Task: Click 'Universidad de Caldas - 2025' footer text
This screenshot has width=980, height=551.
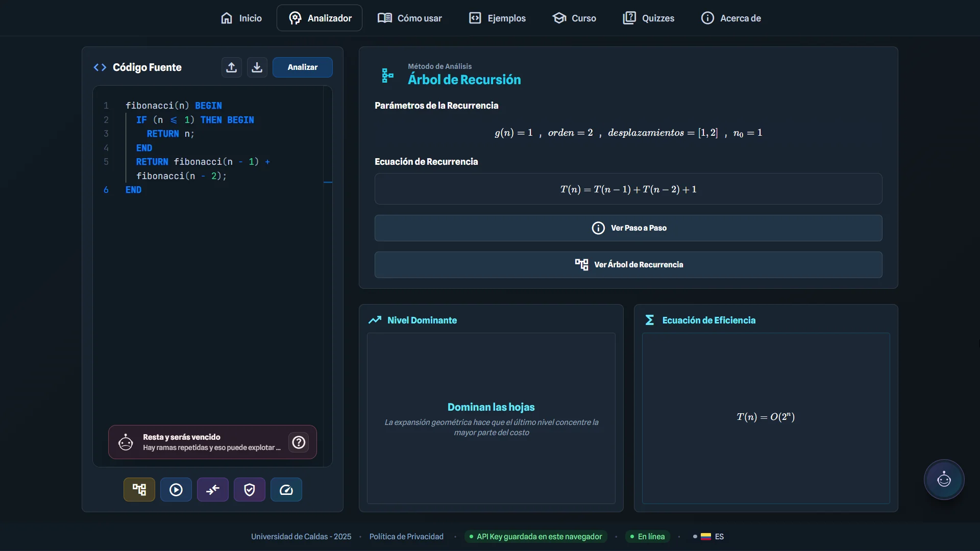Action: pyautogui.click(x=301, y=537)
